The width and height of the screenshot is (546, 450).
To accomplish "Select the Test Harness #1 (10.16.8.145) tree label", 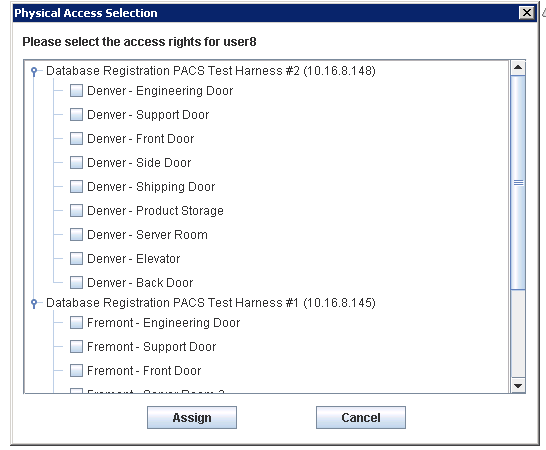I will click(211, 303).
